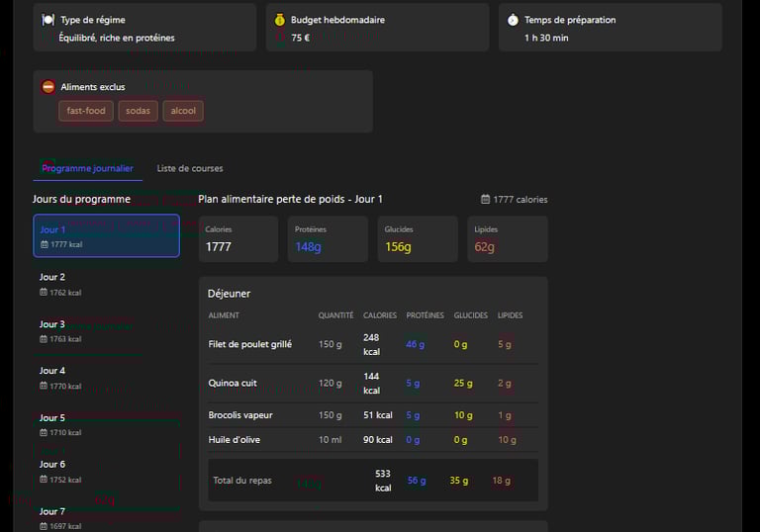Switch to the Liste de courses tab

[x=190, y=169]
